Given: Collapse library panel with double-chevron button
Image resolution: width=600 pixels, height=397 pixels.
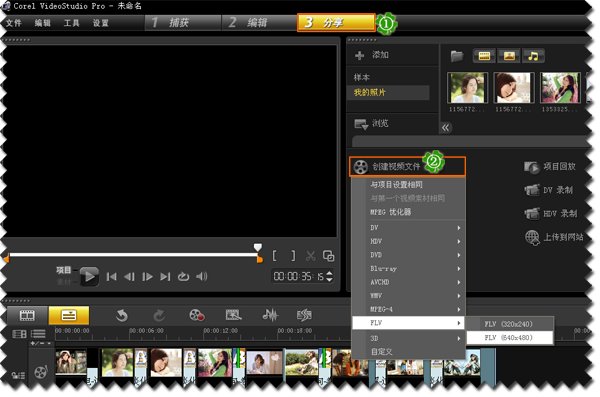Looking at the screenshot, I should coord(446,128).
